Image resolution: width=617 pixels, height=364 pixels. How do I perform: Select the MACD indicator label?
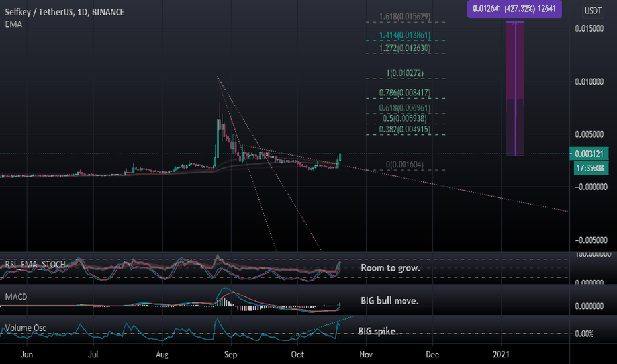(16, 296)
